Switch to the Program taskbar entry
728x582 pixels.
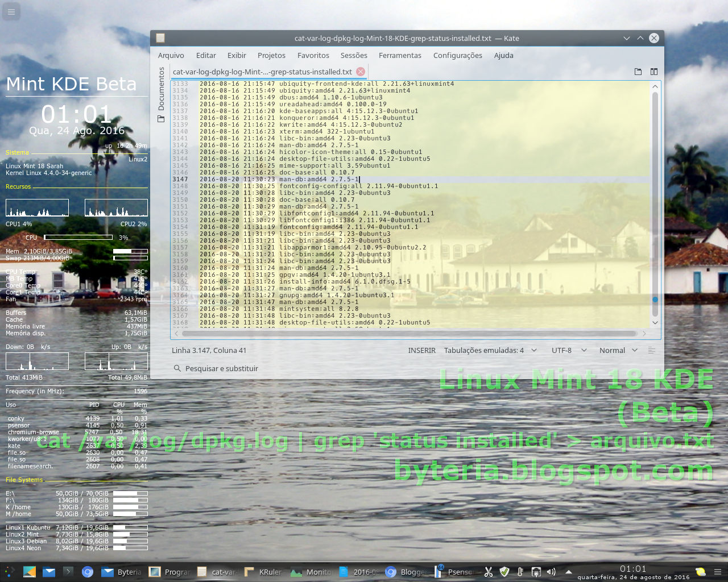(x=169, y=572)
